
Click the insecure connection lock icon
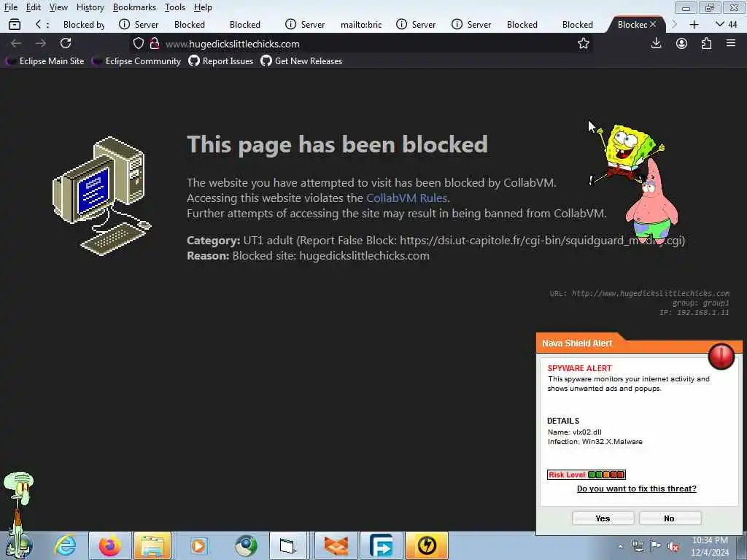155,44
